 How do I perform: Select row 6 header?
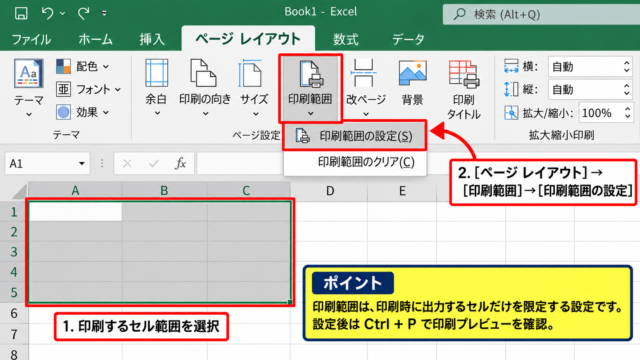(x=14, y=313)
